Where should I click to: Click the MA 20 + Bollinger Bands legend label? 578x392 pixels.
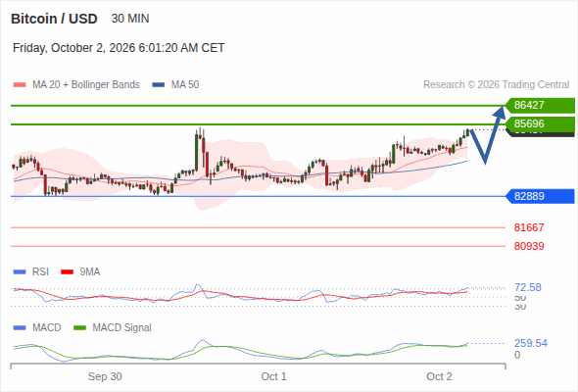pos(86,85)
